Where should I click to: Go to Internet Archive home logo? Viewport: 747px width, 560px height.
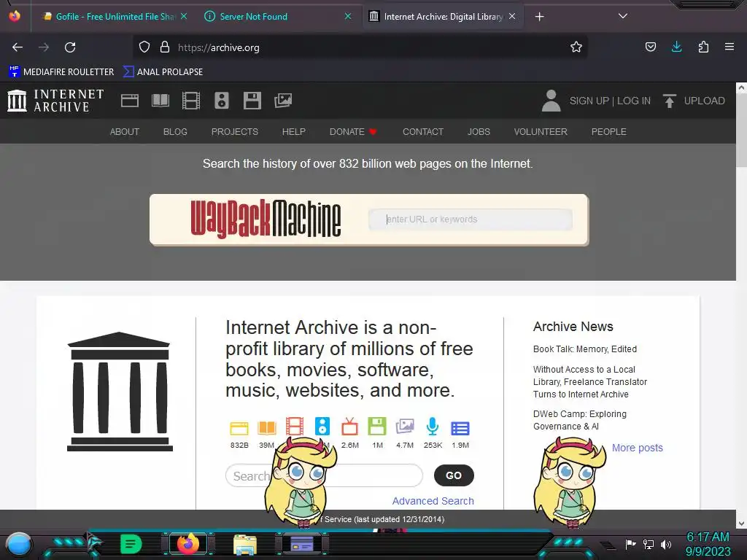[x=55, y=101]
